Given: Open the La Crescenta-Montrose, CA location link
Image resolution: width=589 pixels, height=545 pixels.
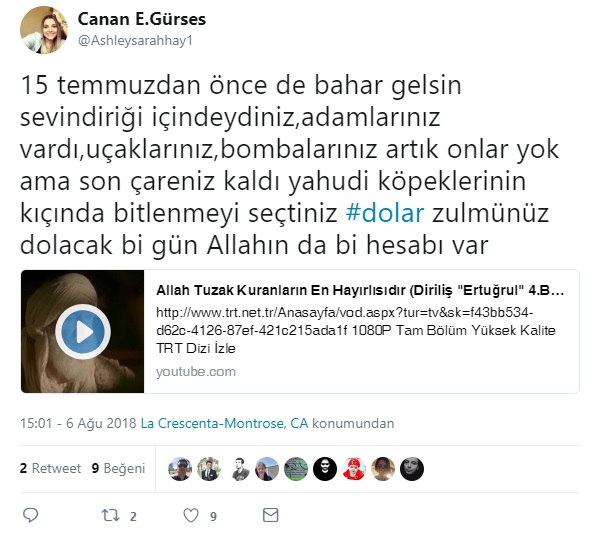Looking at the screenshot, I should click(224, 423).
